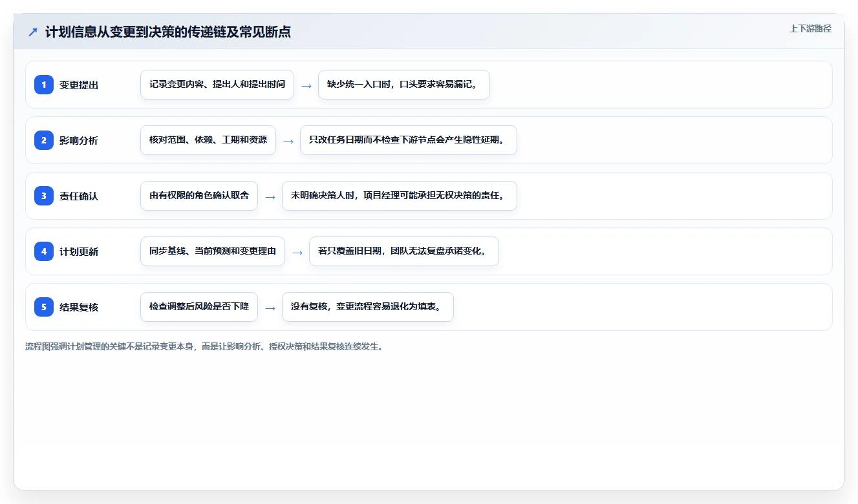This screenshot has height=504, width=858.
Task: Click step number badge 5
Action: point(44,306)
